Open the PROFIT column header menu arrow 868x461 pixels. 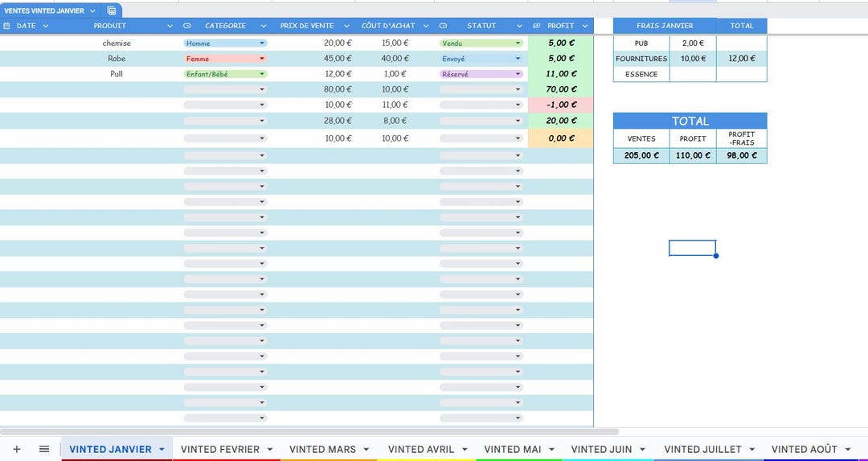(x=585, y=26)
